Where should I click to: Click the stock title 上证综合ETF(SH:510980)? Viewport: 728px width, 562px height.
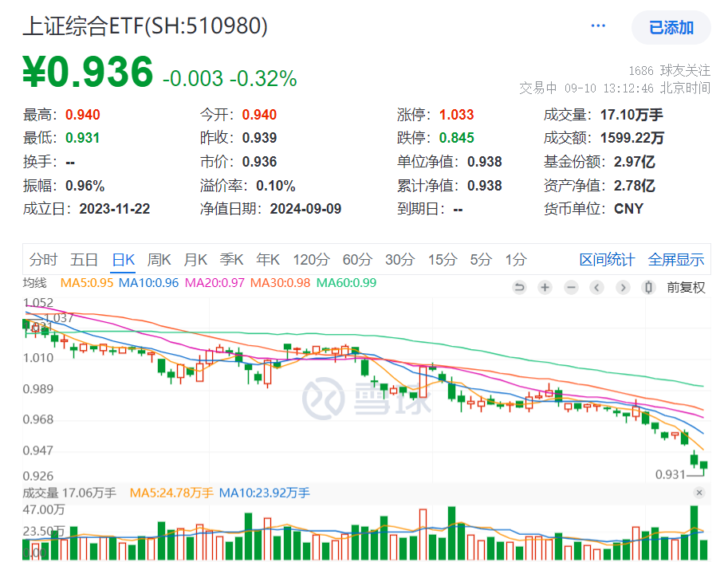click(146, 26)
